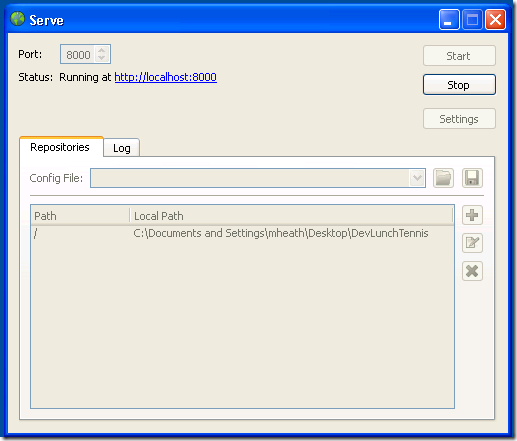
Task: Add a repository with the plus icon
Action: click(472, 215)
